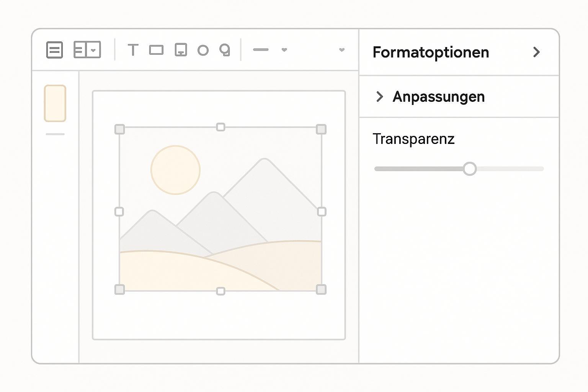
Task: Select the slide thumbnail in sidebar
Action: [55, 103]
